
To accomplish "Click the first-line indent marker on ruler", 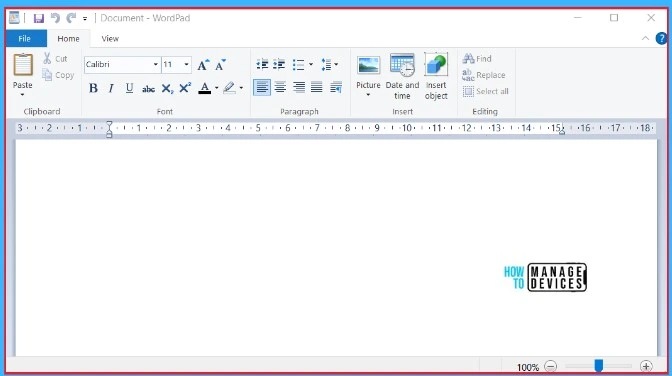I will coord(109,124).
